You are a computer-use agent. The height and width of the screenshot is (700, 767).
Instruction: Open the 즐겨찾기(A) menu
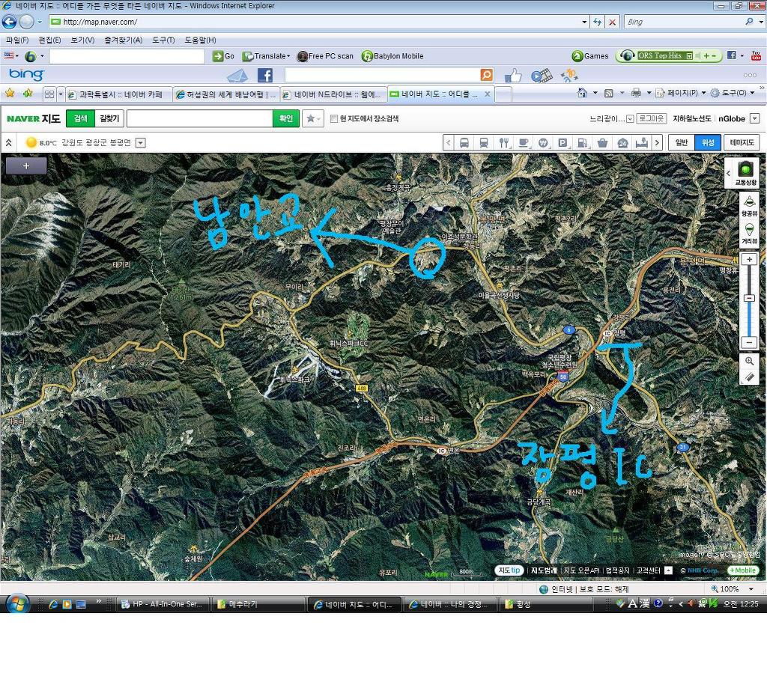coord(123,40)
